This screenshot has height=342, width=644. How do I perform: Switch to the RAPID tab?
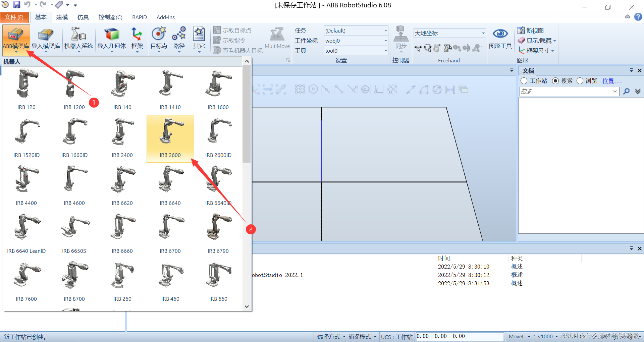tap(140, 17)
